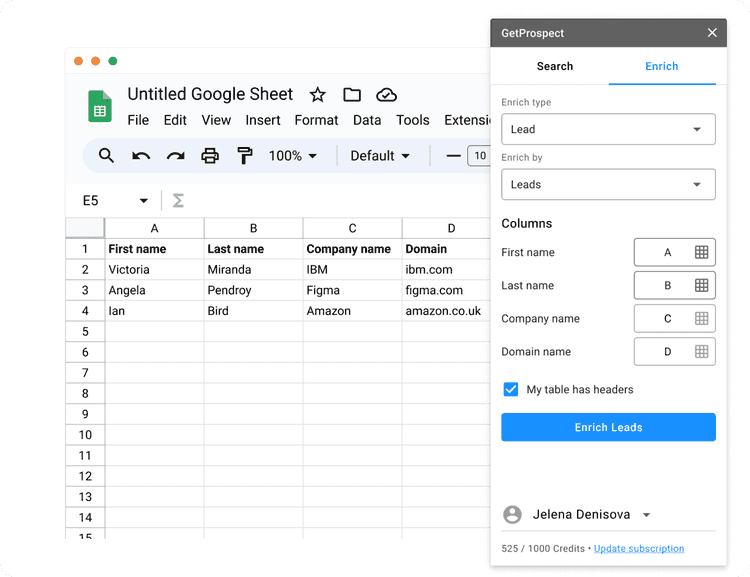Click the Company name header cell
Image resolution: width=750 pixels, height=577 pixels.
pyautogui.click(x=353, y=249)
